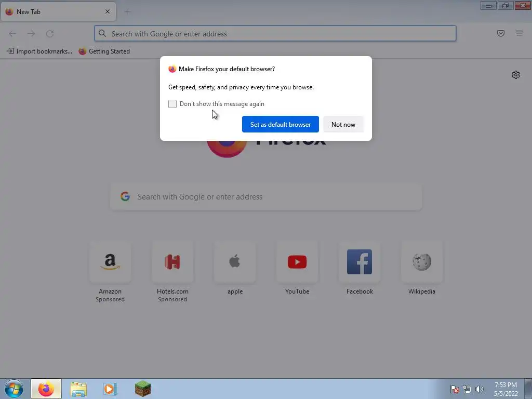The height and width of the screenshot is (399, 532).
Task: Check "Don't show this message again" box
Action: 172,104
